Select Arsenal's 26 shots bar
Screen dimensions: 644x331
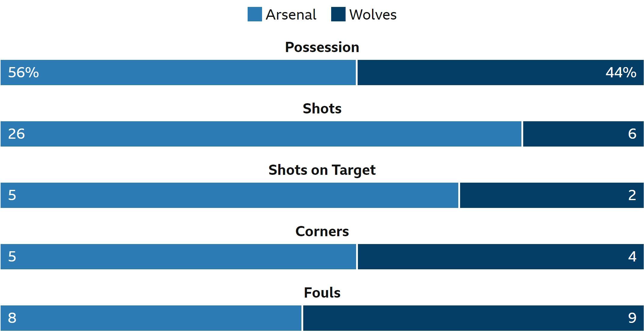(x=261, y=134)
